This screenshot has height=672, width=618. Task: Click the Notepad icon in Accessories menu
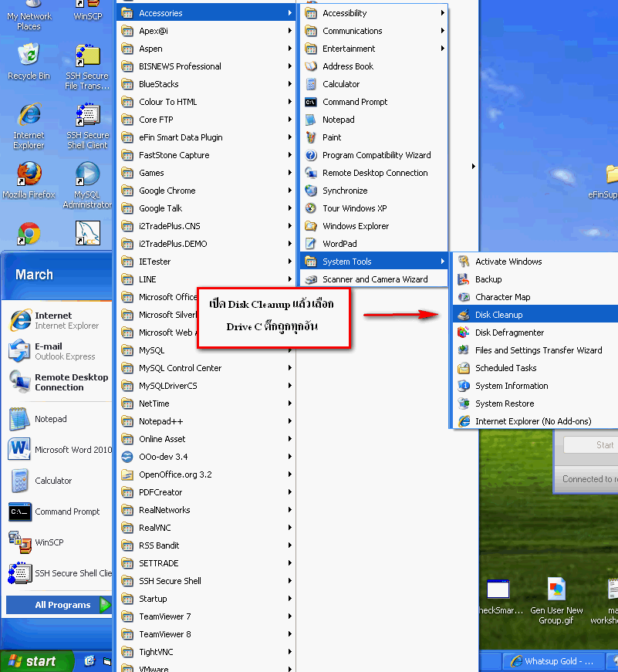pyautogui.click(x=311, y=120)
